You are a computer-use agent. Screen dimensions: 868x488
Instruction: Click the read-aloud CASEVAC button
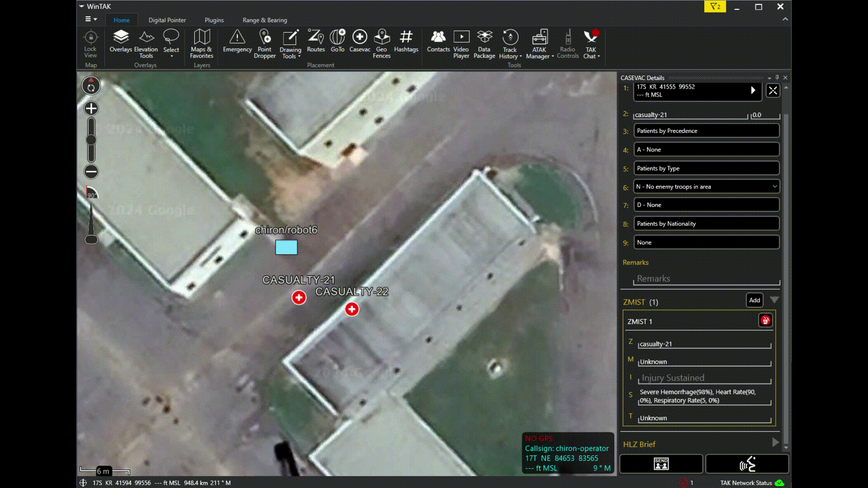(747, 464)
